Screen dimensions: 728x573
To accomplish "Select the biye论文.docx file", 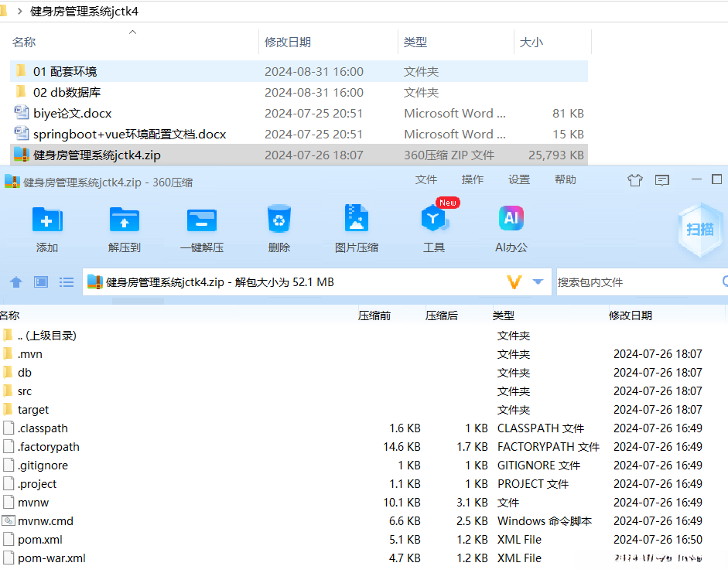I will tap(299, 113).
